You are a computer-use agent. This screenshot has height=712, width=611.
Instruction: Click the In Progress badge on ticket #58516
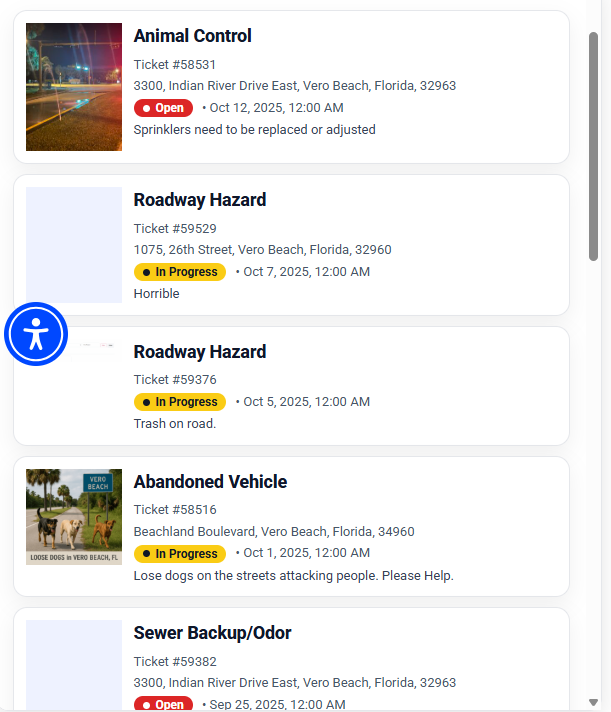[x=180, y=554]
